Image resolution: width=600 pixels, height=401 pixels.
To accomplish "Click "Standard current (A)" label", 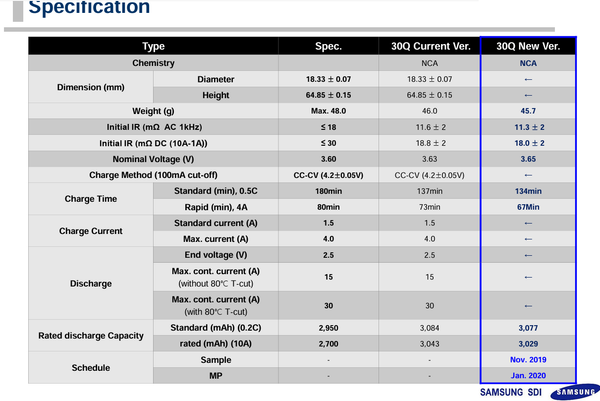I will click(216, 223).
